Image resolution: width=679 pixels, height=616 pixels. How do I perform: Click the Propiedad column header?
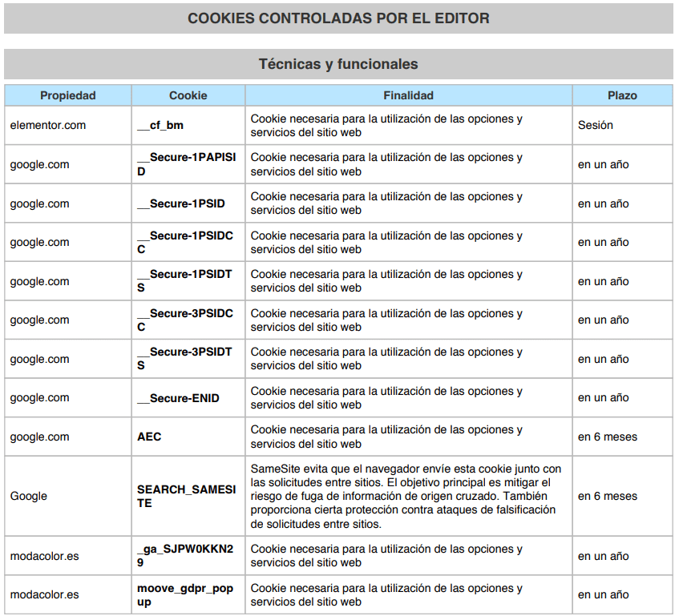coord(68,95)
